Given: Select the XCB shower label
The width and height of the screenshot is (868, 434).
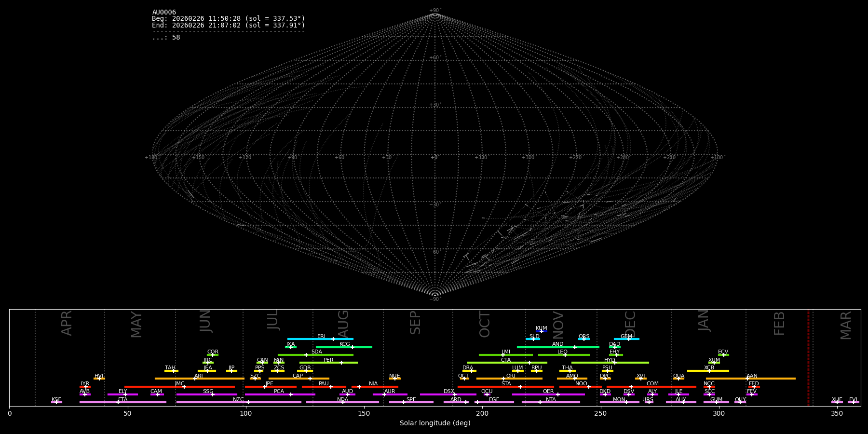Looking at the screenshot, I should coord(709,368).
